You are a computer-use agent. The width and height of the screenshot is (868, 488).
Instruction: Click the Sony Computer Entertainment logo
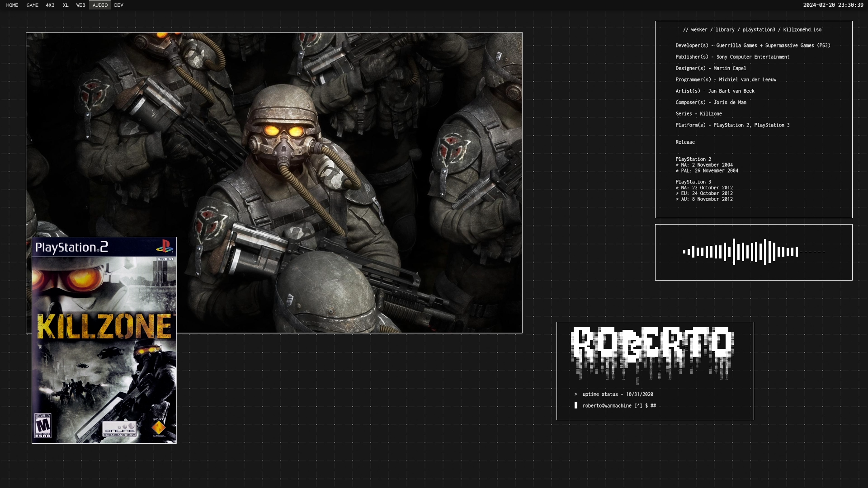[x=158, y=427]
